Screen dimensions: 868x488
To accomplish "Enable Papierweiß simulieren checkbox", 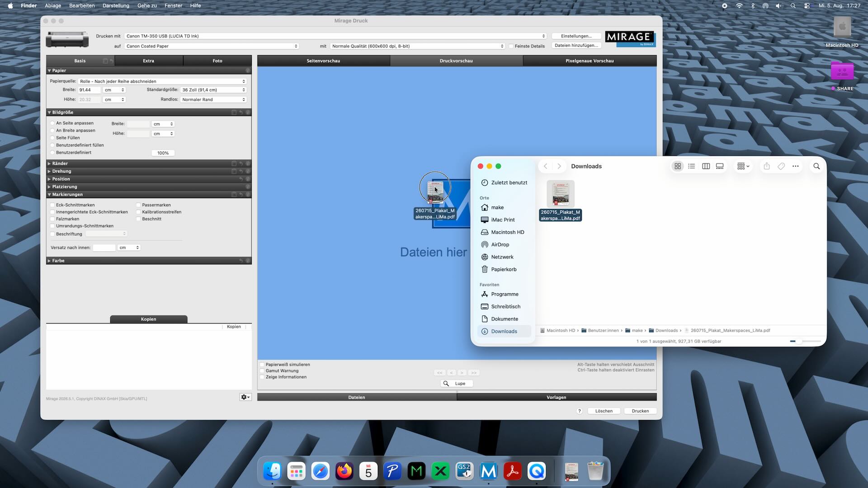I will [x=262, y=365].
